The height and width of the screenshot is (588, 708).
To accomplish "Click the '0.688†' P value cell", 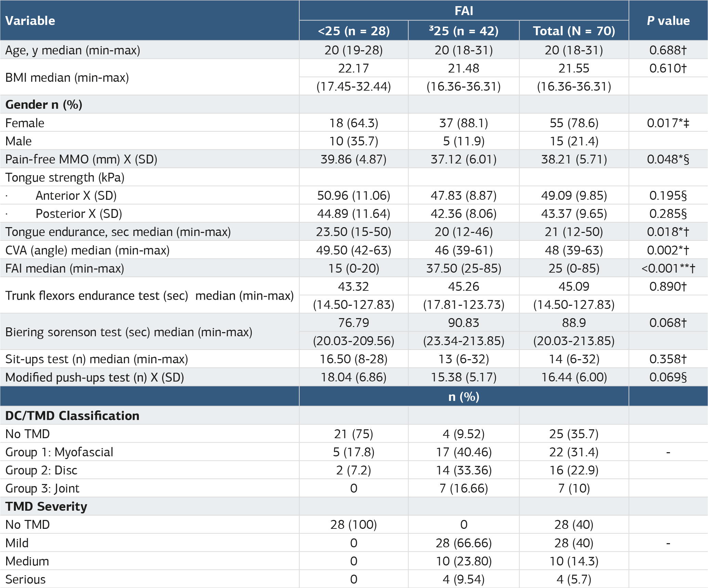I will pyautogui.click(x=668, y=50).
